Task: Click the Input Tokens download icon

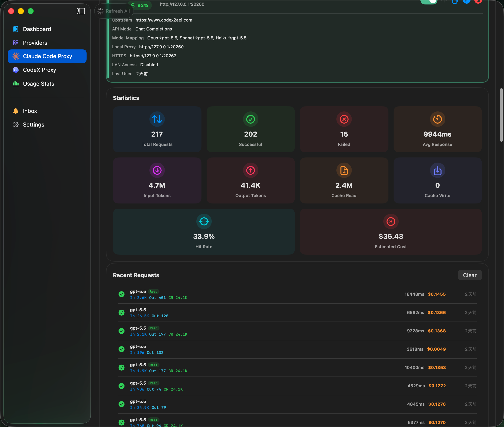Action: point(157,170)
